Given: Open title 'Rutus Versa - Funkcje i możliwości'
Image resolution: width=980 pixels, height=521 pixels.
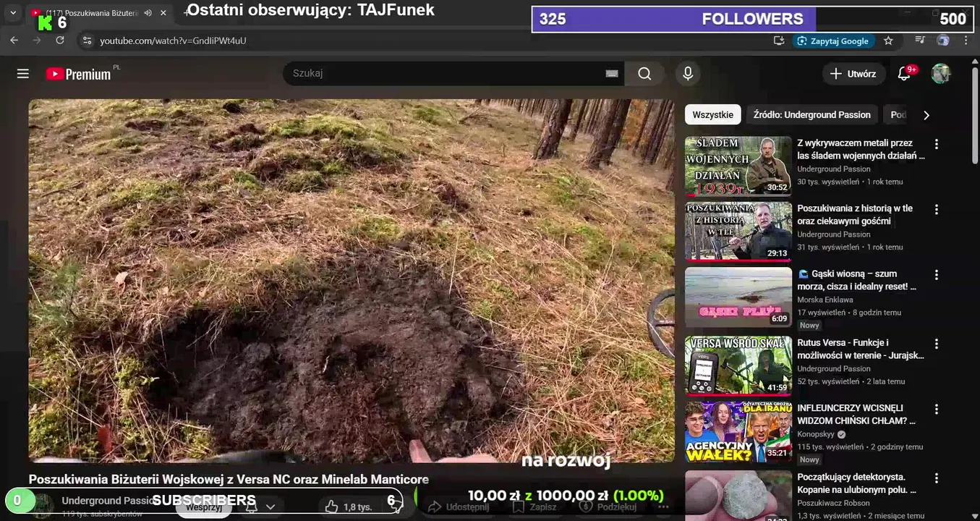Looking at the screenshot, I should click(861, 349).
